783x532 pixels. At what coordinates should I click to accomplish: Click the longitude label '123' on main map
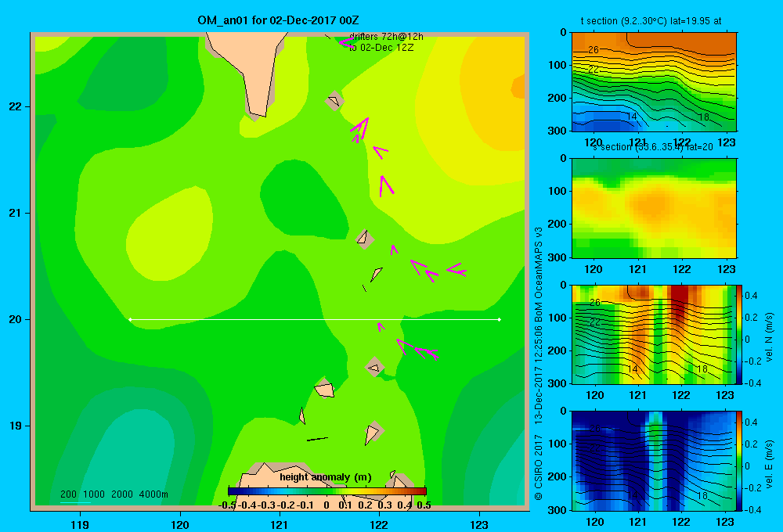pos(479,524)
